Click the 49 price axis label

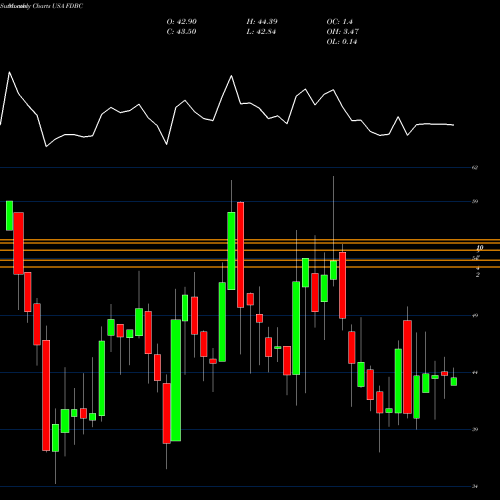coord(475,315)
